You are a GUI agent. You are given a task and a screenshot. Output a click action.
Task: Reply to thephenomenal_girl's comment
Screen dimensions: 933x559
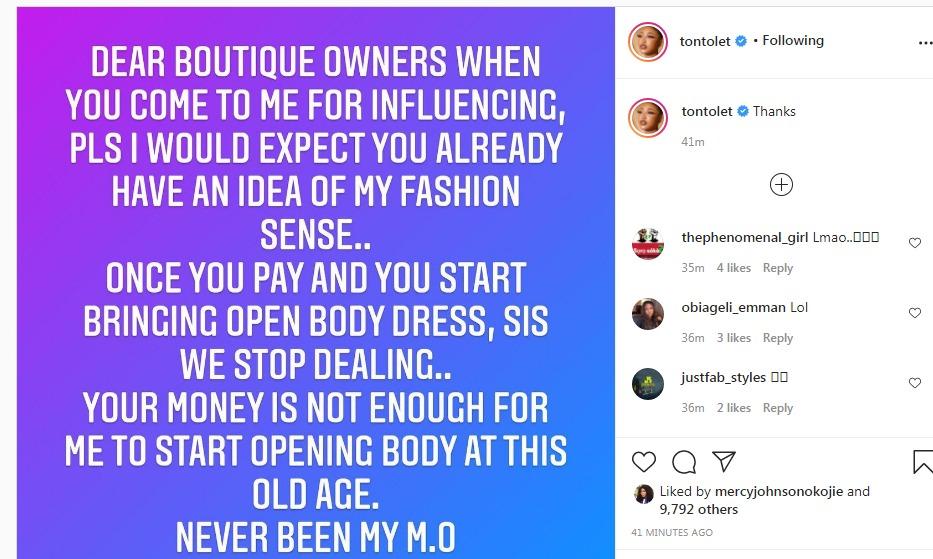click(x=778, y=268)
